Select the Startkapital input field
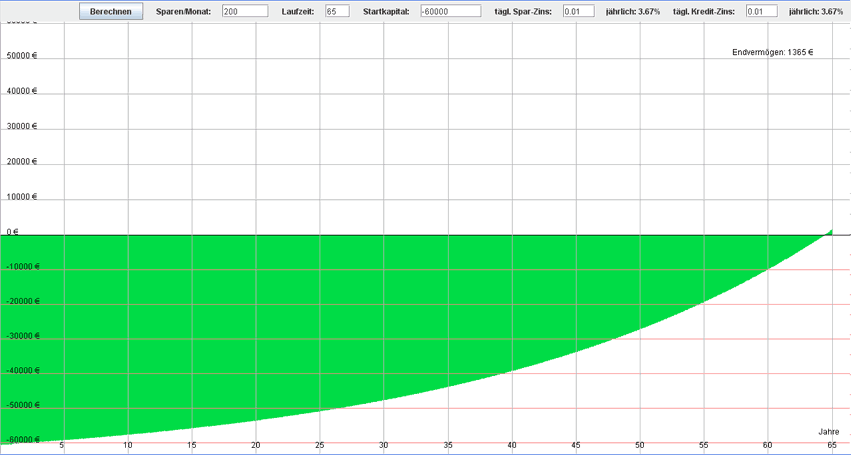 (x=450, y=11)
